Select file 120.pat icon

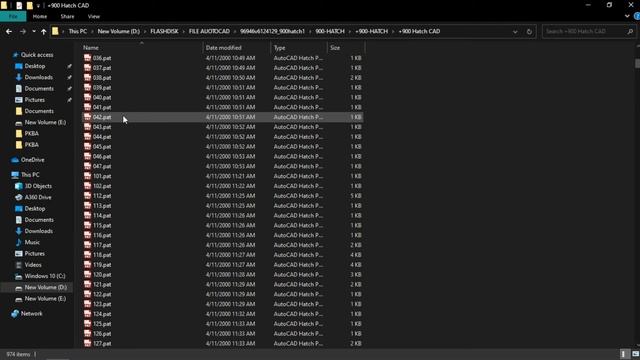87,274
